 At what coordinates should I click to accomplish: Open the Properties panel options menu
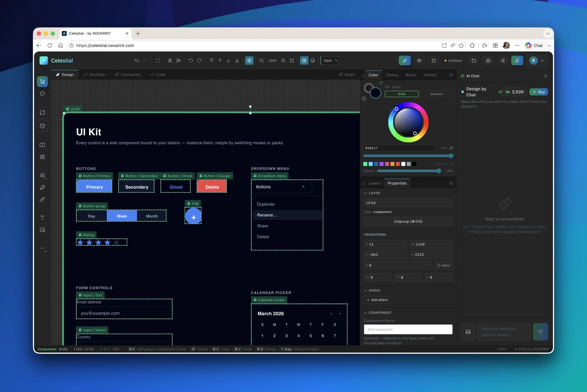pos(451,183)
